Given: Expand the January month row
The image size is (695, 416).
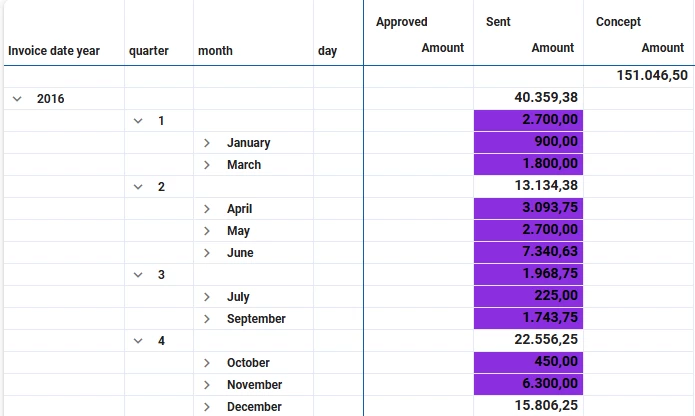Looking at the screenshot, I should pos(207,143).
